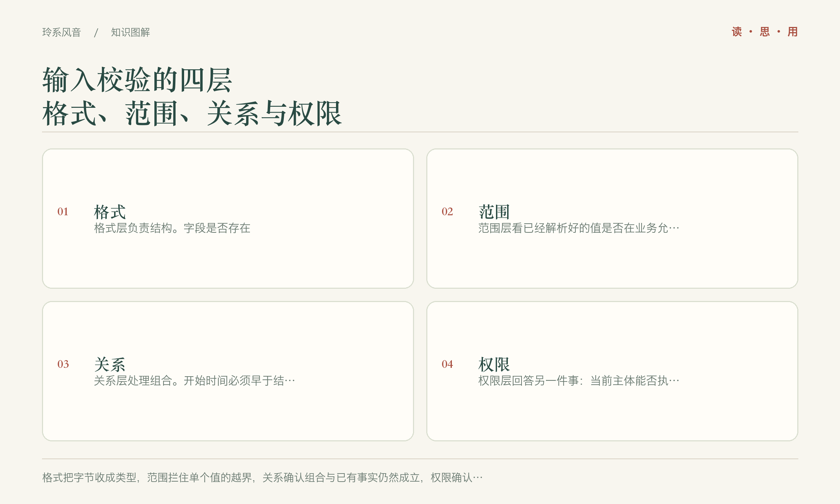The image size is (840, 504).
Task: Click the 关系 card heading
Action: click(110, 364)
